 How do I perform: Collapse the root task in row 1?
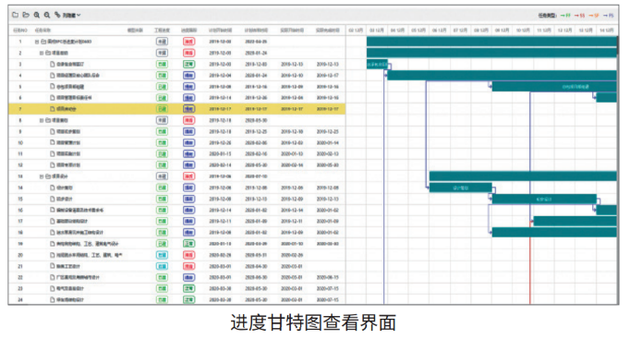click(37, 42)
